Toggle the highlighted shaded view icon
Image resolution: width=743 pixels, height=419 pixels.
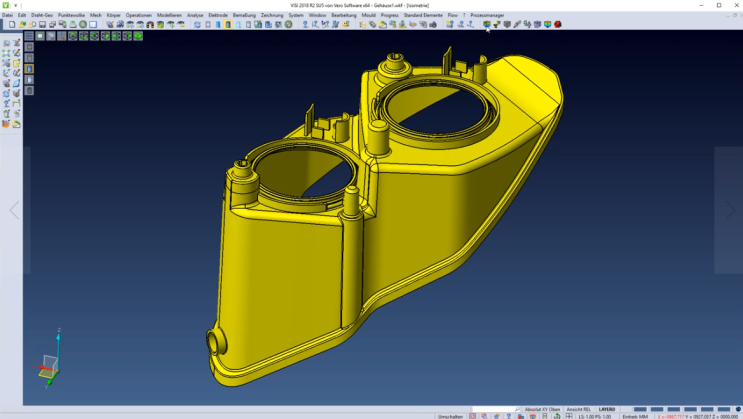coord(228,24)
